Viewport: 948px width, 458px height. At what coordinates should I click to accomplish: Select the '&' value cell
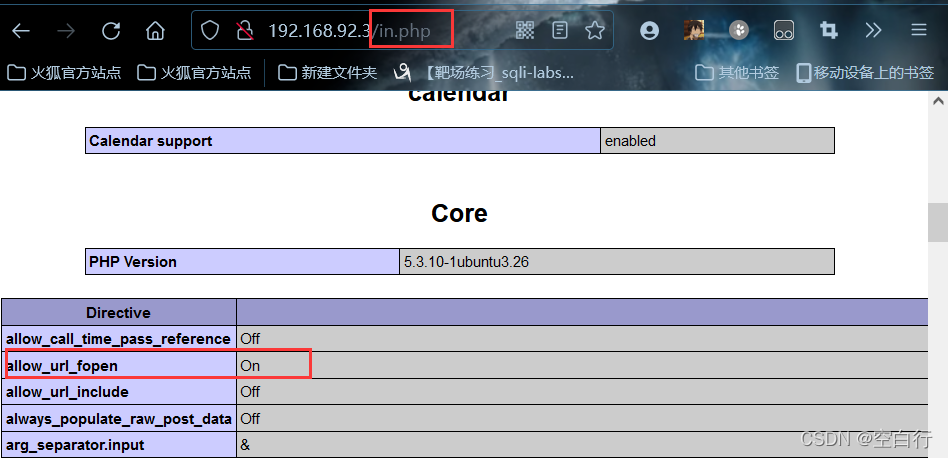click(x=583, y=445)
